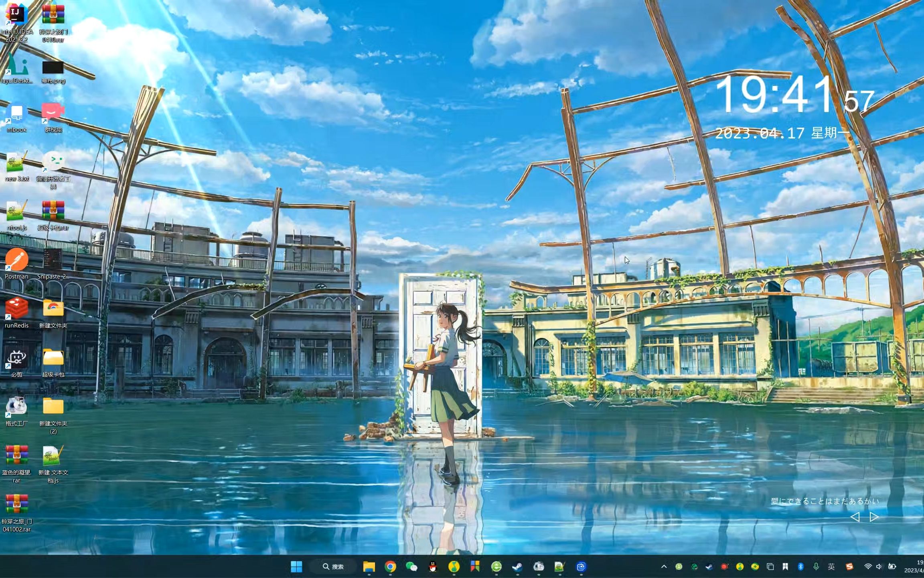Select the 铃芽之旅_门041002.rar archive
Viewport: 924px width, 578px height.
16,513
